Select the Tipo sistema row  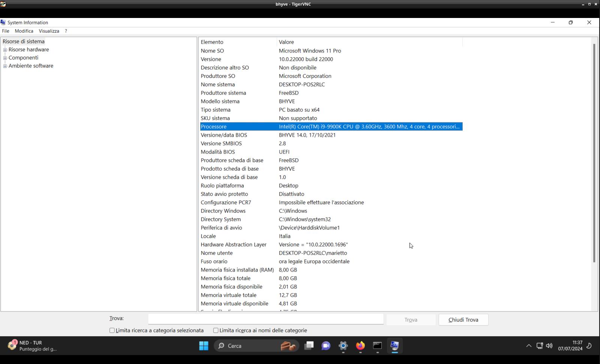[331, 110]
